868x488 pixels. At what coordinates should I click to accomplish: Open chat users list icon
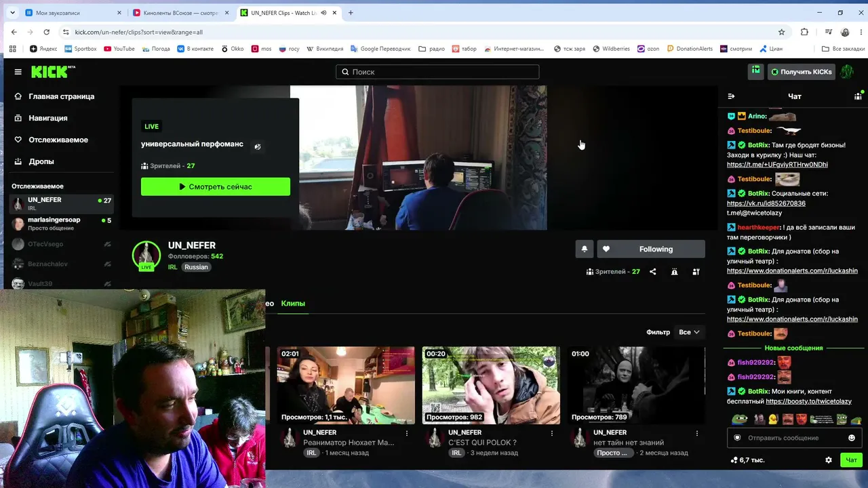pos(858,96)
